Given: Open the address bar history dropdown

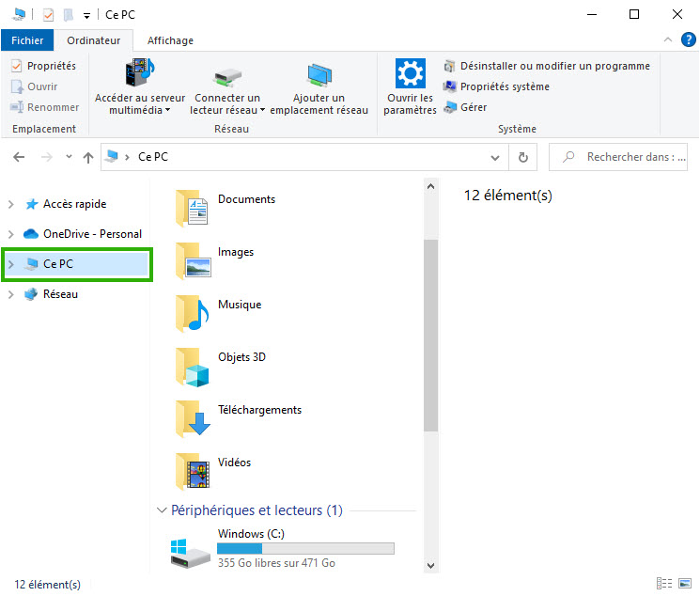Looking at the screenshot, I should (494, 157).
